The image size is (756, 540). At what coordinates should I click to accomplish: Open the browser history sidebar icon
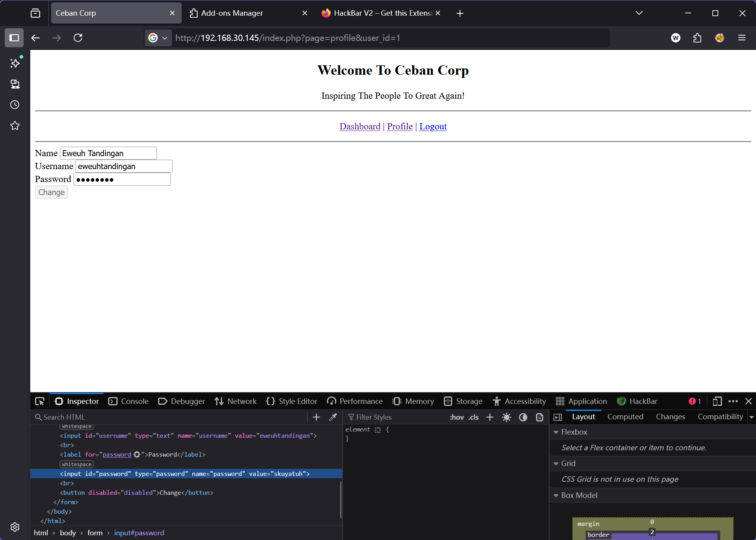15,105
